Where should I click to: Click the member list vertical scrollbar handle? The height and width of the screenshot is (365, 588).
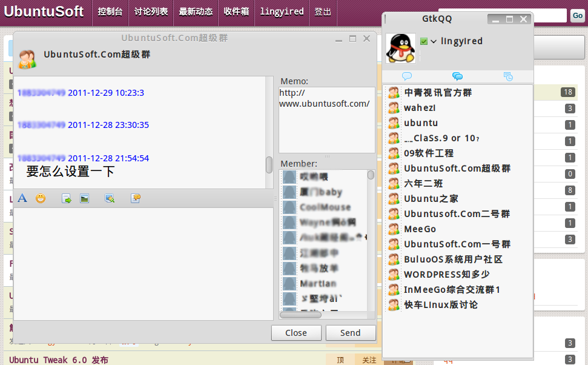pos(371,175)
